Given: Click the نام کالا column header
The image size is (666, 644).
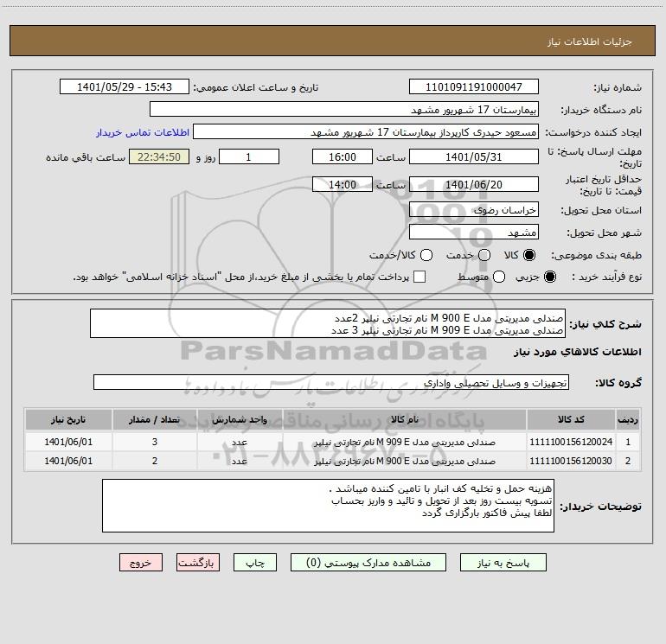Looking at the screenshot, I should click(x=405, y=419).
